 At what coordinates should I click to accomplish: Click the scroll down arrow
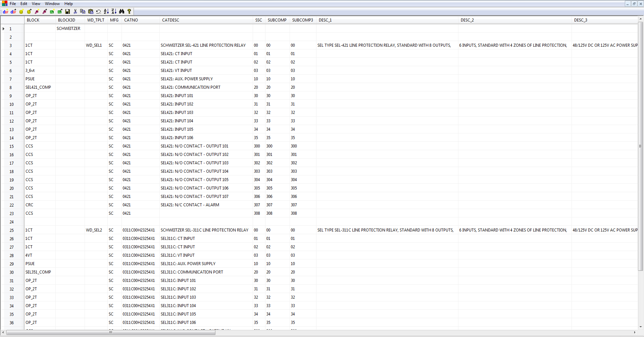pyautogui.click(x=640, y=327)
